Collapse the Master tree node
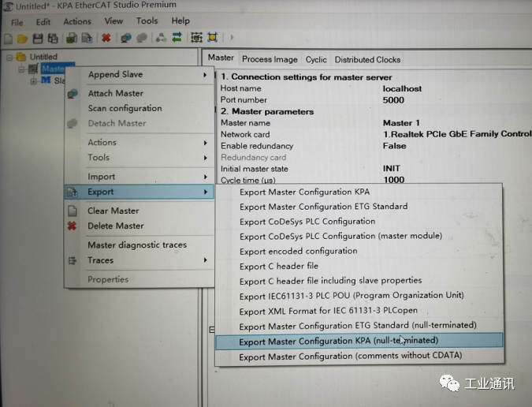Image resolution: width=532 pixels, height=407 pixels. (21, 69)
